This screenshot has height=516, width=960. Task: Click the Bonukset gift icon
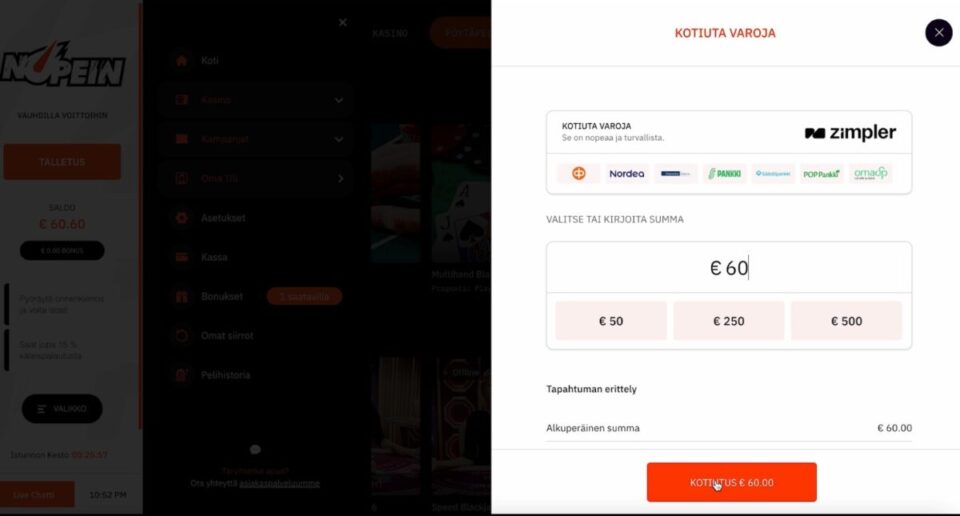coord(181,297)
